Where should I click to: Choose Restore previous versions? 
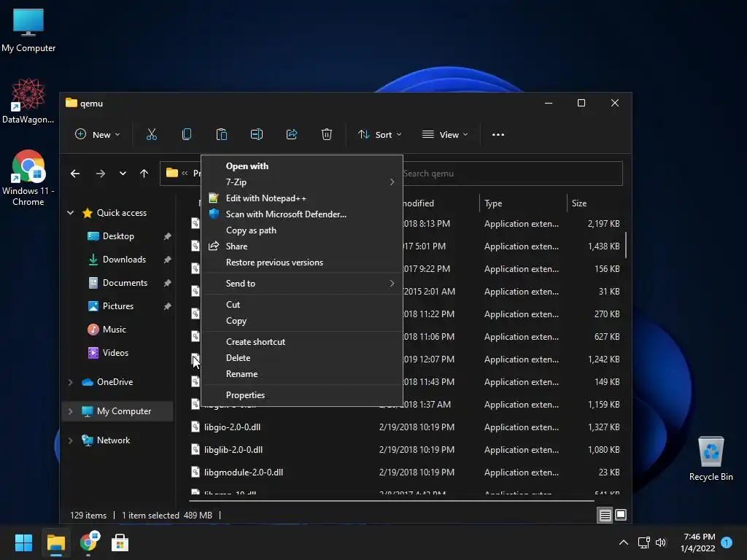pos(302,262)
